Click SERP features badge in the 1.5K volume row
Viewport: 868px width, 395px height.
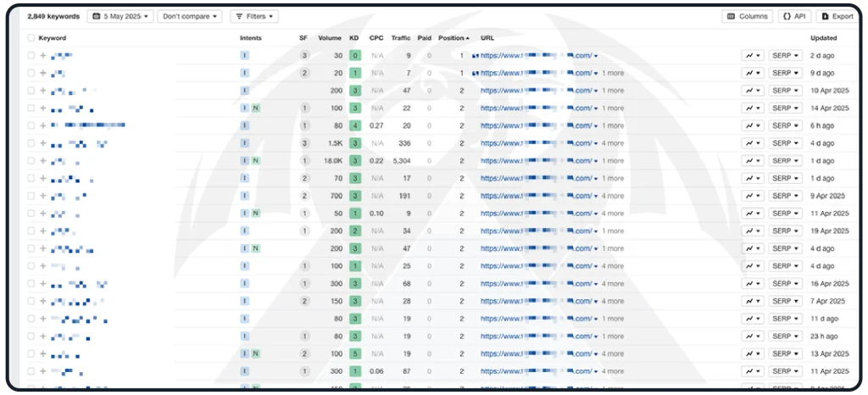303,143
